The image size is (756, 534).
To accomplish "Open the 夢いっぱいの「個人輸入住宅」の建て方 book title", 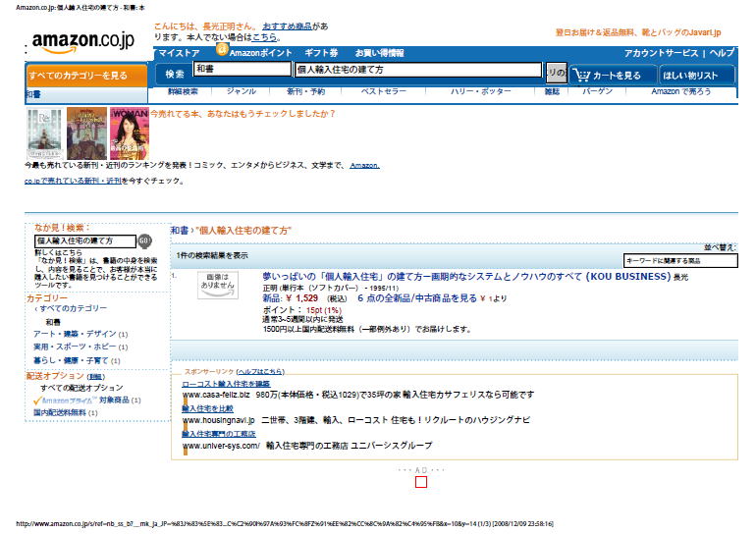I will (466, 277).
